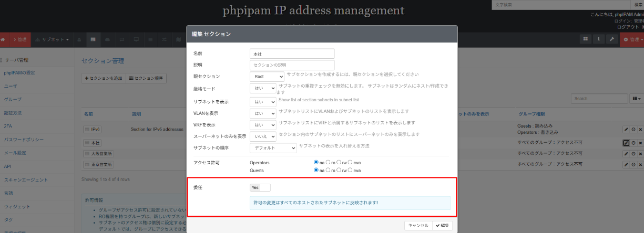Open ユーザ in the sidebar

pyautogui.click(x=10, y=86)
